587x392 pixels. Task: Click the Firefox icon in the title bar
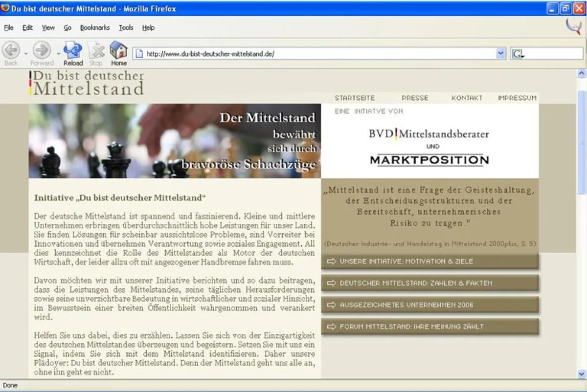click(6, 8)
